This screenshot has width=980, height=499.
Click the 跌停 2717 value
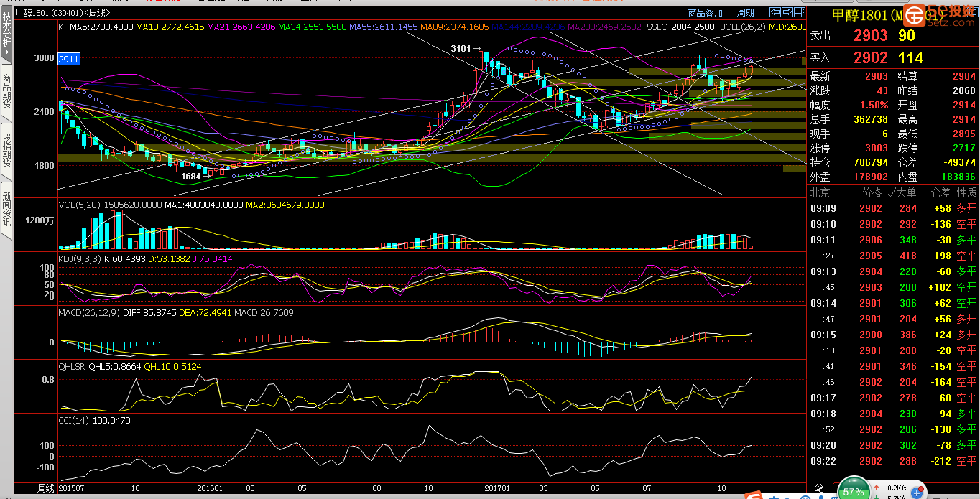pyautogui.click(x=963, y=148)
